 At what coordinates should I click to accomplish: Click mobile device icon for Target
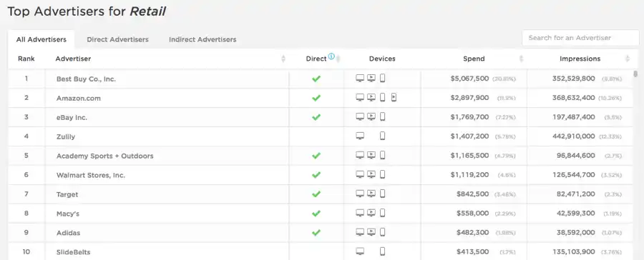pyautogui.click(x=382, y=194)
